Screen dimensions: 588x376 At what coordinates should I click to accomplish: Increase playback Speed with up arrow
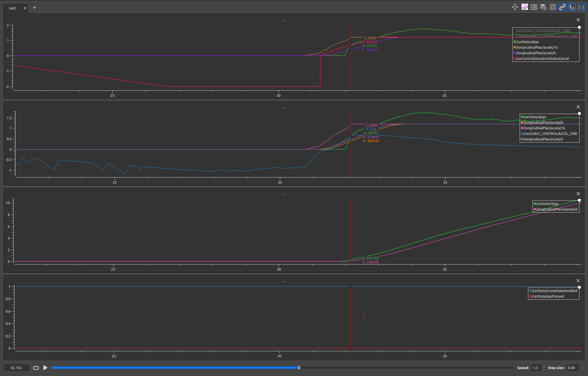[x=544, y=366]
